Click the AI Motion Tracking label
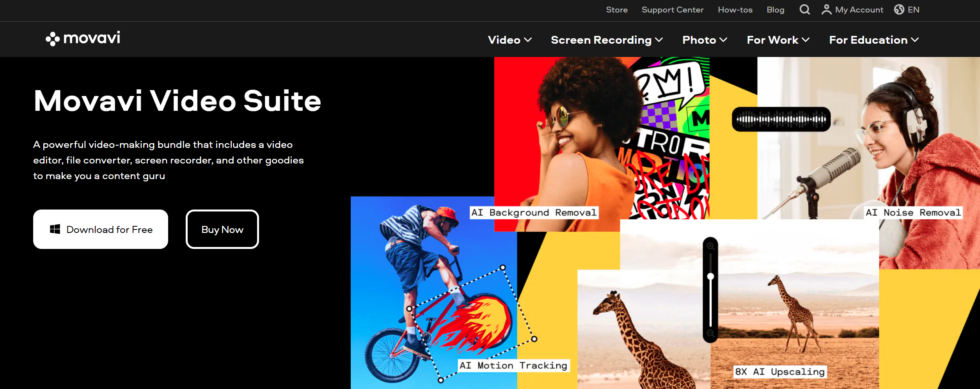 point(514,366)
